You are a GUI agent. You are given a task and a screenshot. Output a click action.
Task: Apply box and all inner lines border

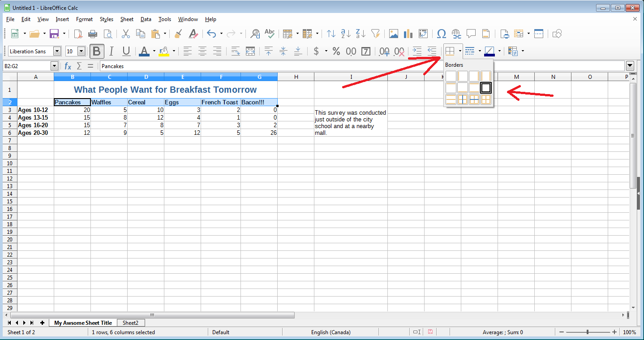click(486, 99)
